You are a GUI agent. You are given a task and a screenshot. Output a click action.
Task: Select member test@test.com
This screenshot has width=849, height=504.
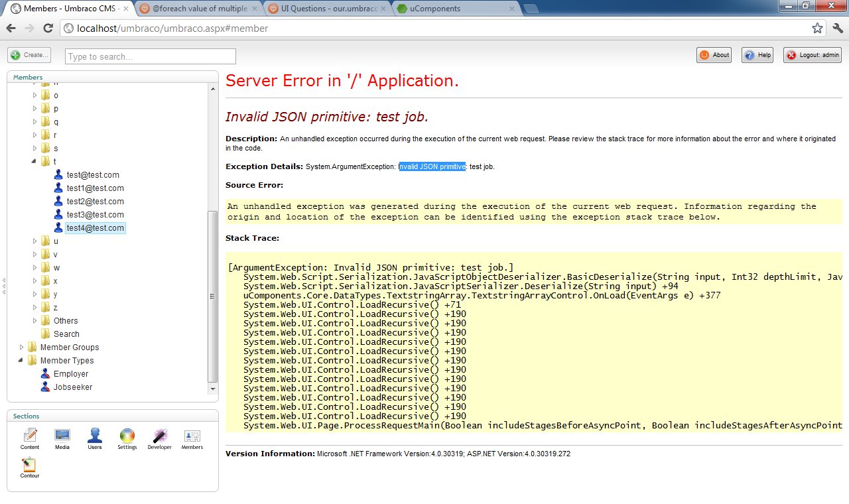point(93,175)
